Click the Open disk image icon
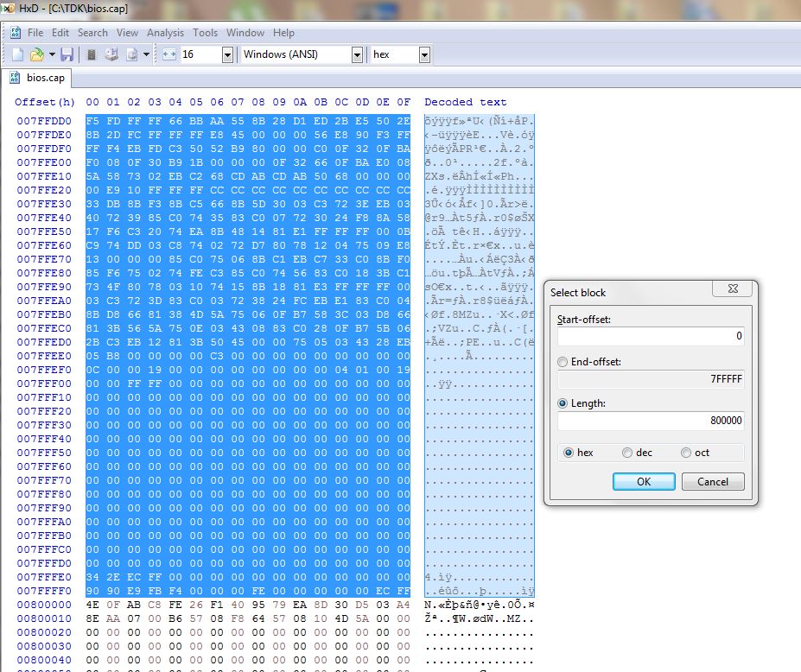The width and height of the screenshot is (801, 672). pyautogui.click(x=132, y=54)
